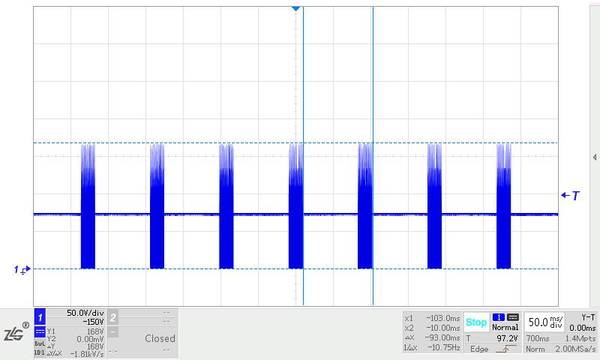600x360 pixels.
Task: Click the 10:1 probe ratio icon
Action: click(39, 352)
